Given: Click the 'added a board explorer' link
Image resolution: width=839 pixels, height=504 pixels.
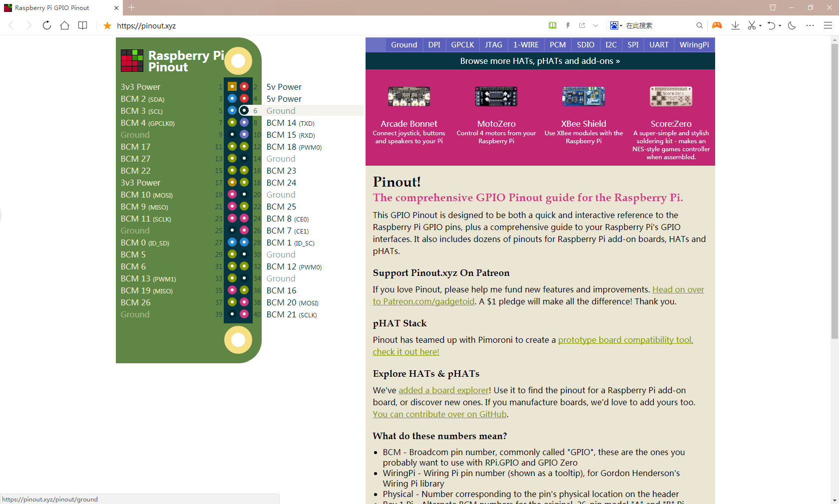Looking at the screenshot, I should pos(443,390).
